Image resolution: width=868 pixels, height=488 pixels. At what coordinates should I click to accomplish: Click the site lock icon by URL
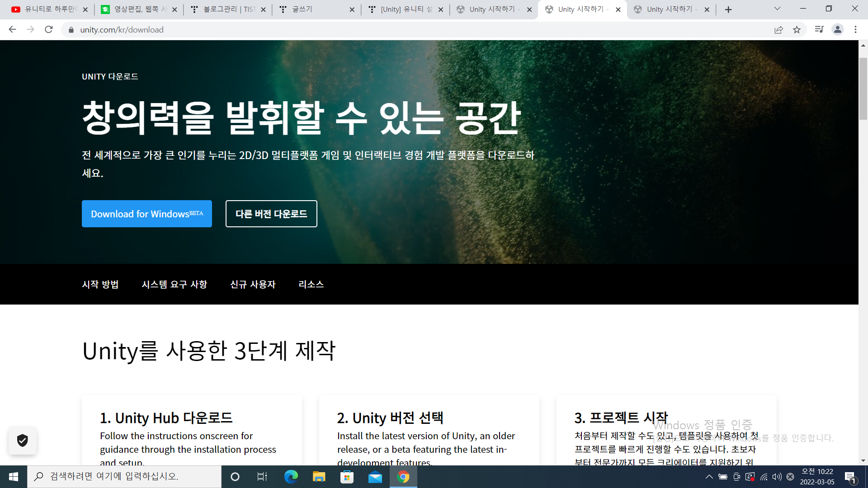(x=71, y=30)
